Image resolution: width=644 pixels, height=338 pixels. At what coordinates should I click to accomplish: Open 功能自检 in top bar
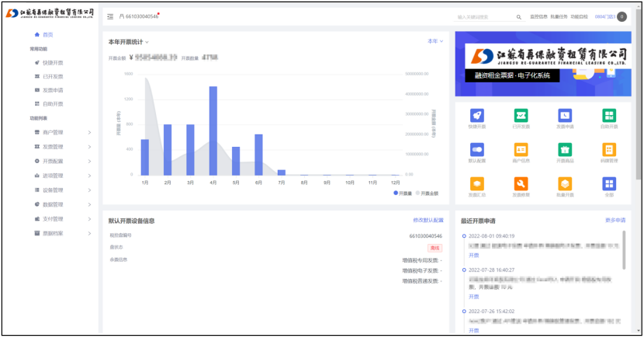[x=579, y=17]
